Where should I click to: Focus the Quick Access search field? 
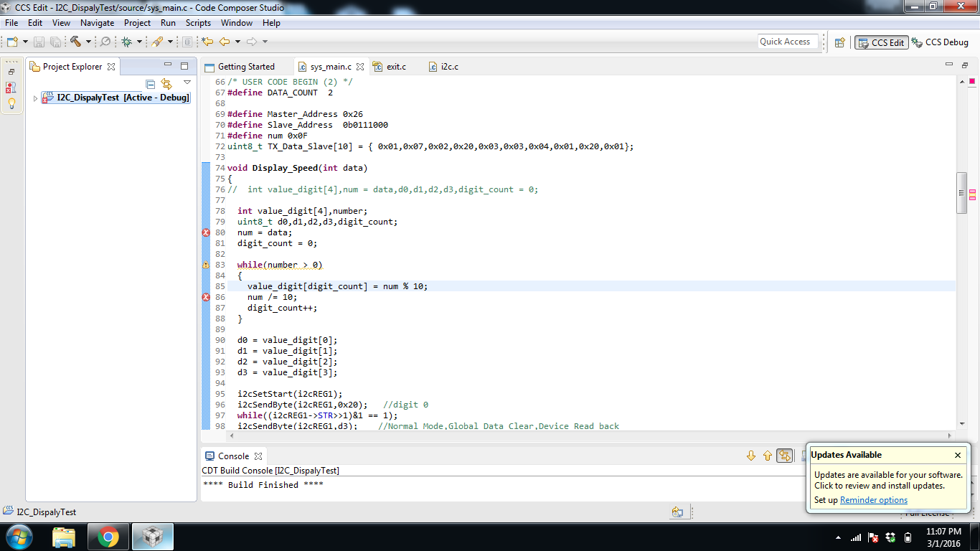[x=788, y=42]
